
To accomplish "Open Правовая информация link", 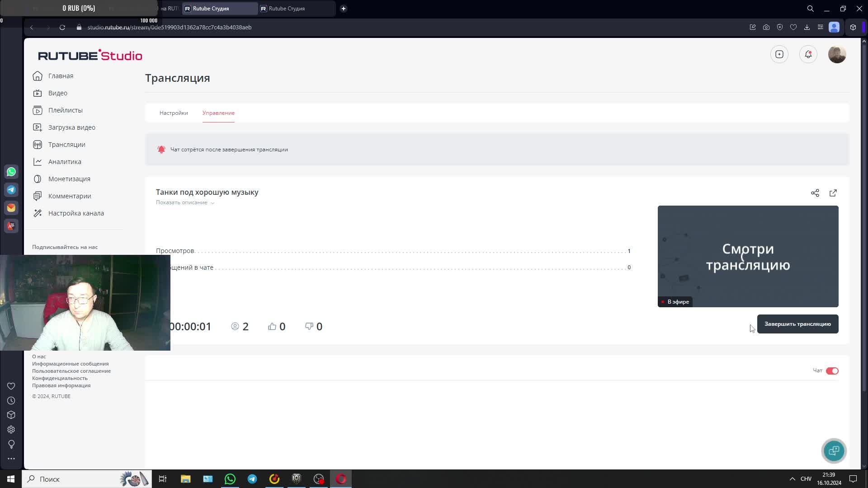I will point(61,385).
